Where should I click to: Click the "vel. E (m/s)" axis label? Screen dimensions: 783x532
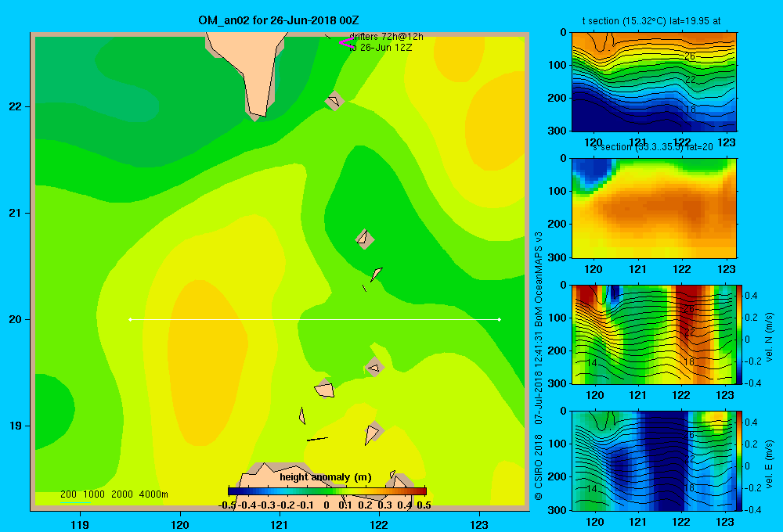click(769, 464)
